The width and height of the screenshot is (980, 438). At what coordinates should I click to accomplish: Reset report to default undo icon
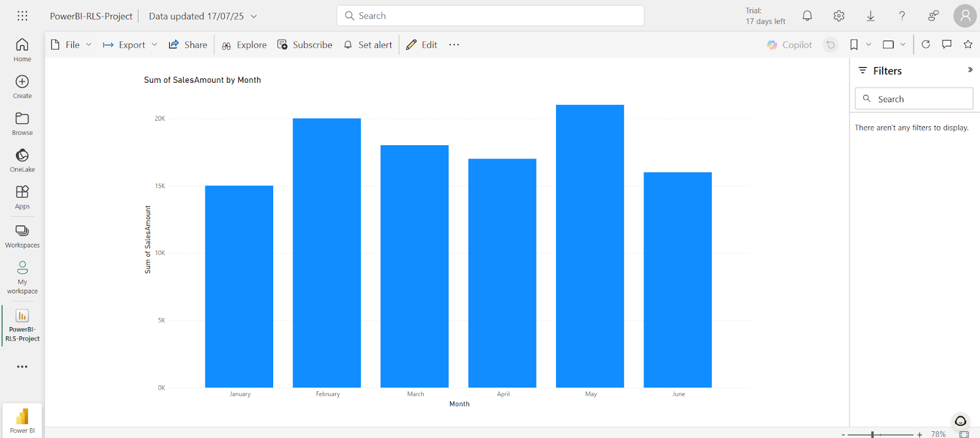[x=831, y=45]
